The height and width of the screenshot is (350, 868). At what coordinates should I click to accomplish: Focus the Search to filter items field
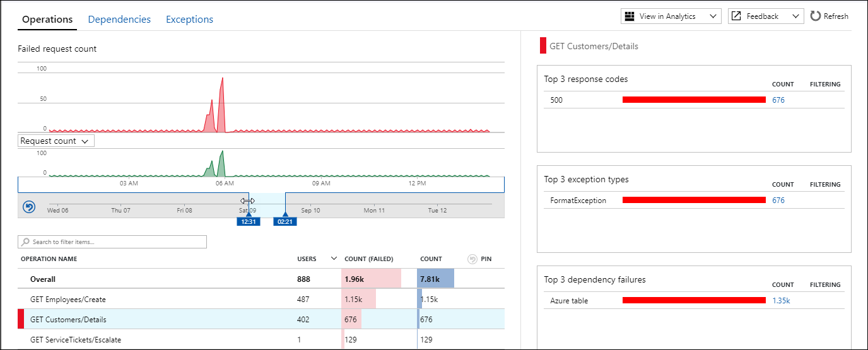pyautogui.click(x=117, y=242)
